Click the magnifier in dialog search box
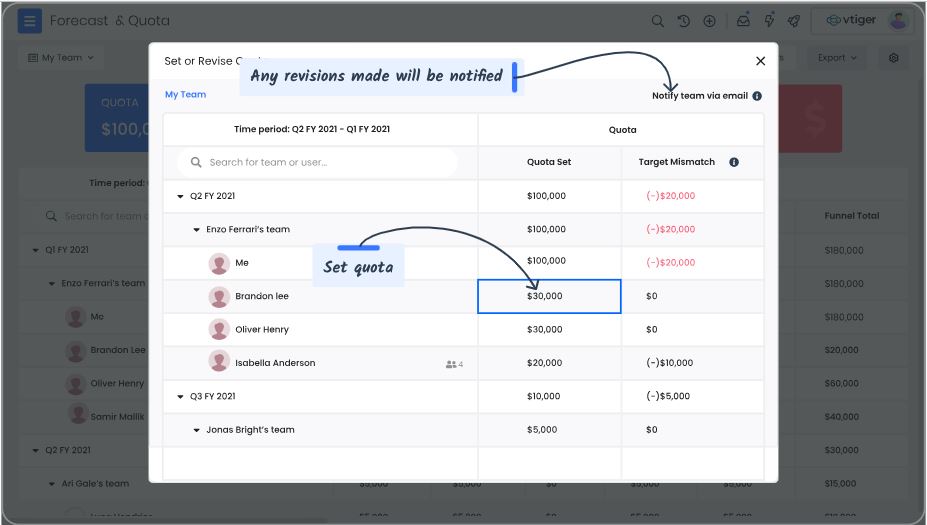This screenshot has height=525, width=927. click(196, 162)
